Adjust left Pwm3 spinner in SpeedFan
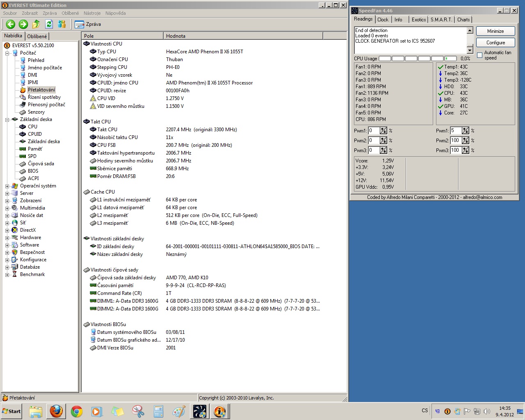Screen dimensions: 525x420 point(383,150)
